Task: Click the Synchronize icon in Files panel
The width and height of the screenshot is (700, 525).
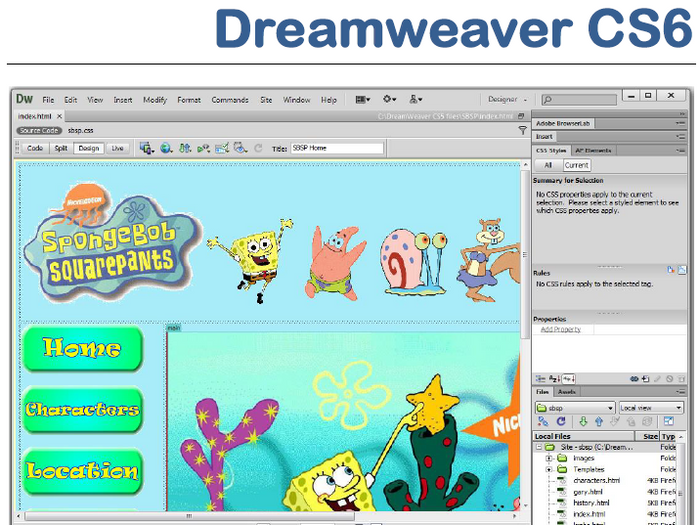Action: coord(647,421)
